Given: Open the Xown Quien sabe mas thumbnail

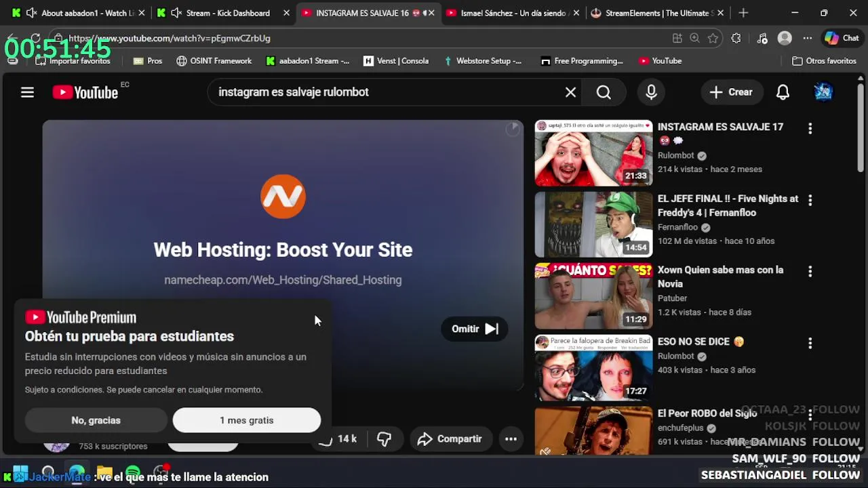Looking at the screenshot, I should point(593,296).
